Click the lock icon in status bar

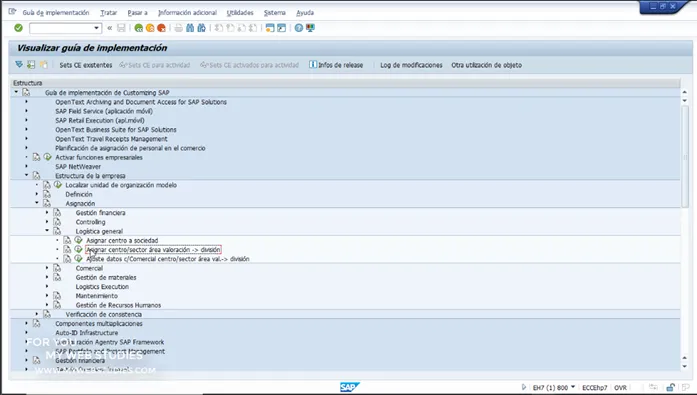670,387
